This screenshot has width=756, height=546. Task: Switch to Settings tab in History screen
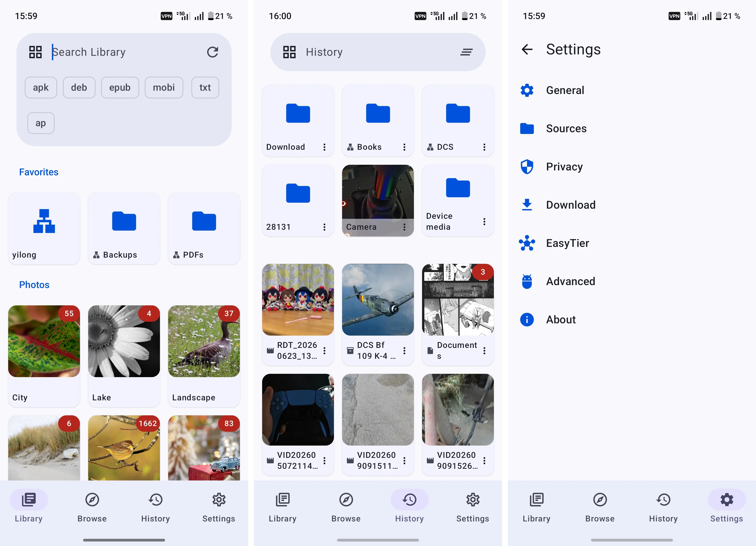(x=473, y=507)
